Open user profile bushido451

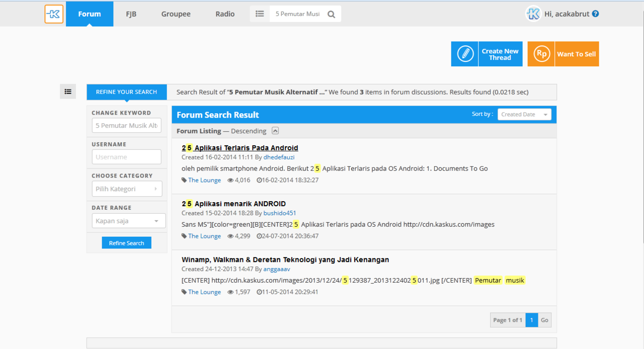pos(280,213)
